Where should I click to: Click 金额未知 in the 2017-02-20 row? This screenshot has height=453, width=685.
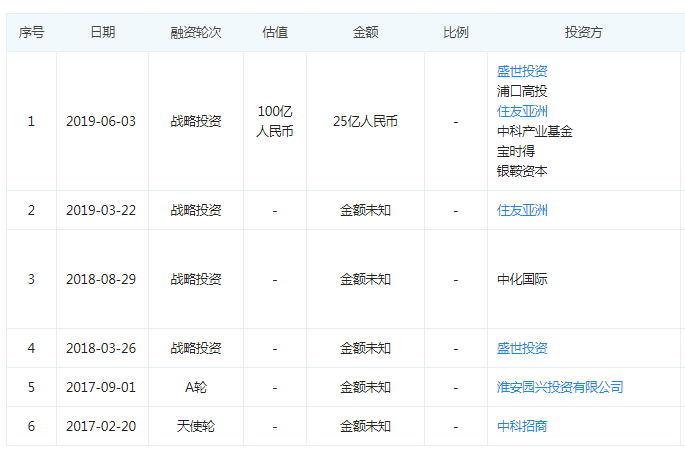click(x=366, y=426)
